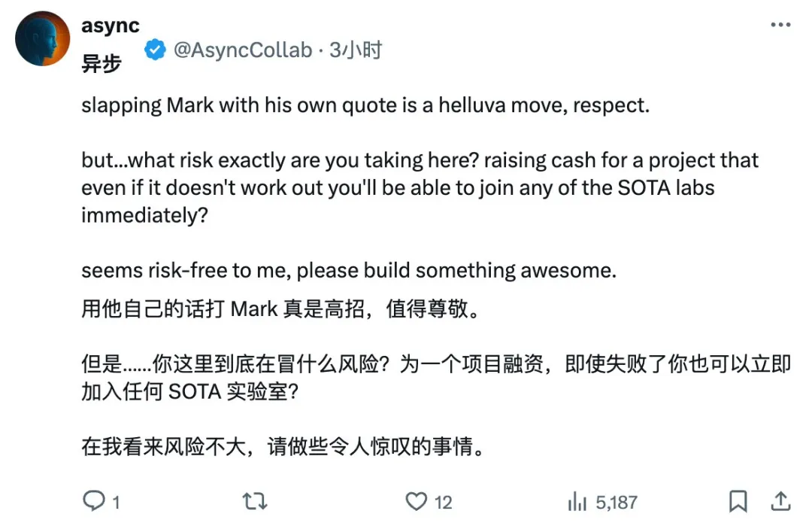Click the repost arrows icon
This screenshot has height=526, width=812.
point(256,500)
